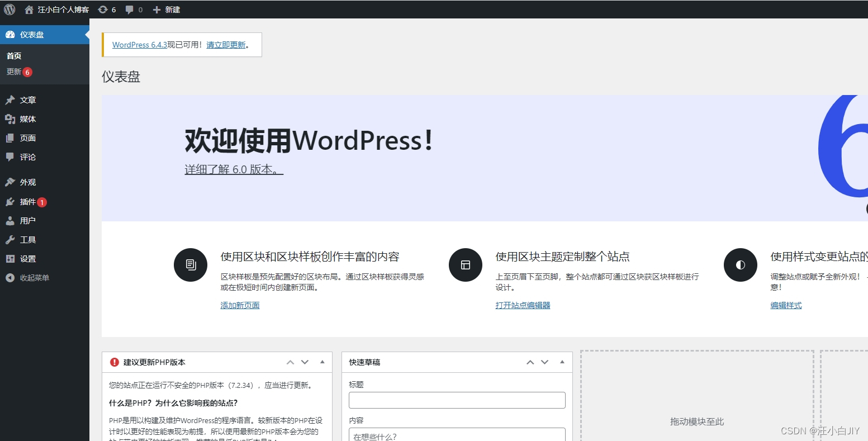The width and height of the screenshot is (868, 441).
Task: Click the collapse arrow icon beside 收起菜单
Action: (x=10, y=278)
